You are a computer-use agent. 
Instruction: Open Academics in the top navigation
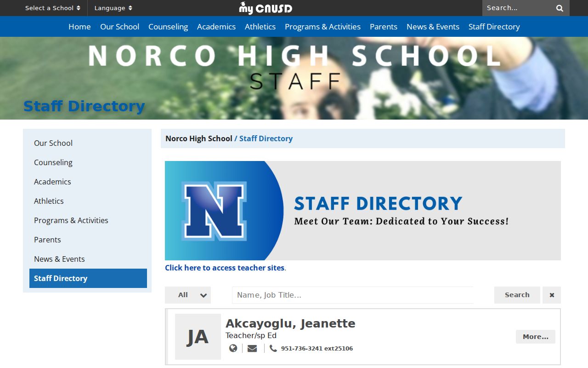click(x=216, y=27)
